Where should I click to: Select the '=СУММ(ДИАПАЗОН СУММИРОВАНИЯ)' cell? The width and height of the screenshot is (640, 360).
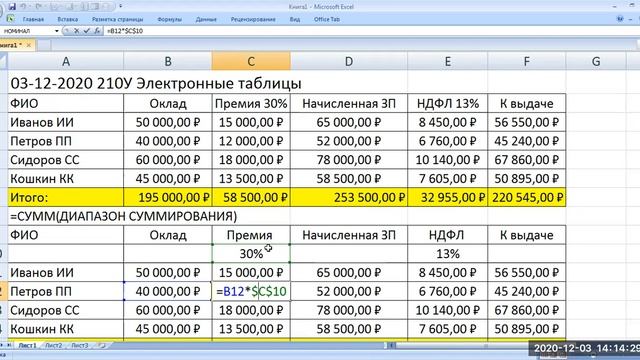pos(123,216)
